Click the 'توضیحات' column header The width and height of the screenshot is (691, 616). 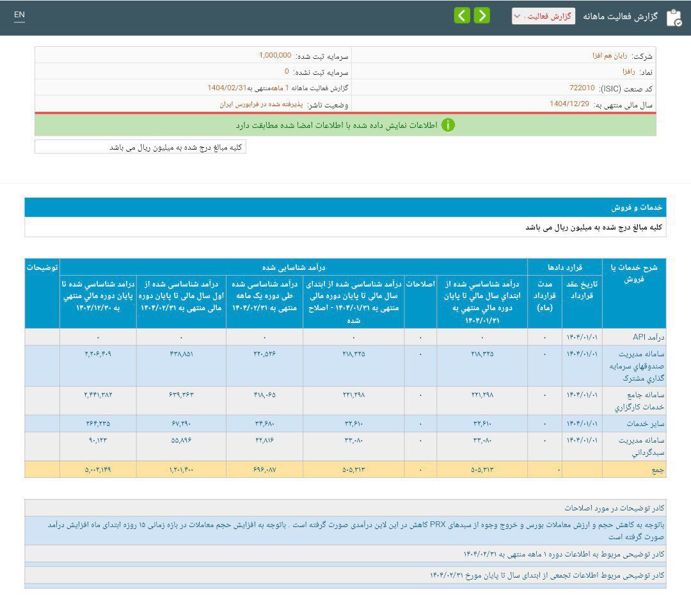pyautogui.click(x=42, y=293)
